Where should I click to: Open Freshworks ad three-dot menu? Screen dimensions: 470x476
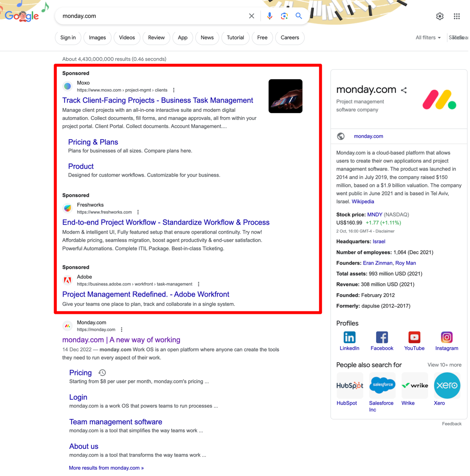tap(138, 212)
